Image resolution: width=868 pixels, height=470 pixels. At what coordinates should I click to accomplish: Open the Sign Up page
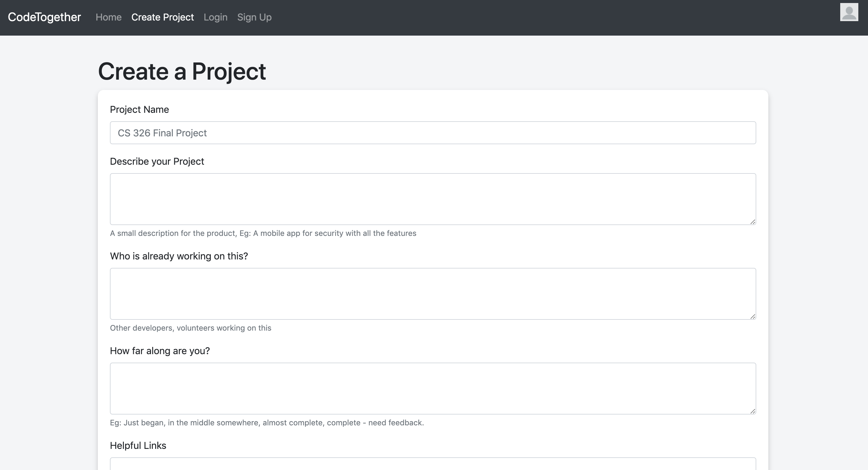pos(254,17)
